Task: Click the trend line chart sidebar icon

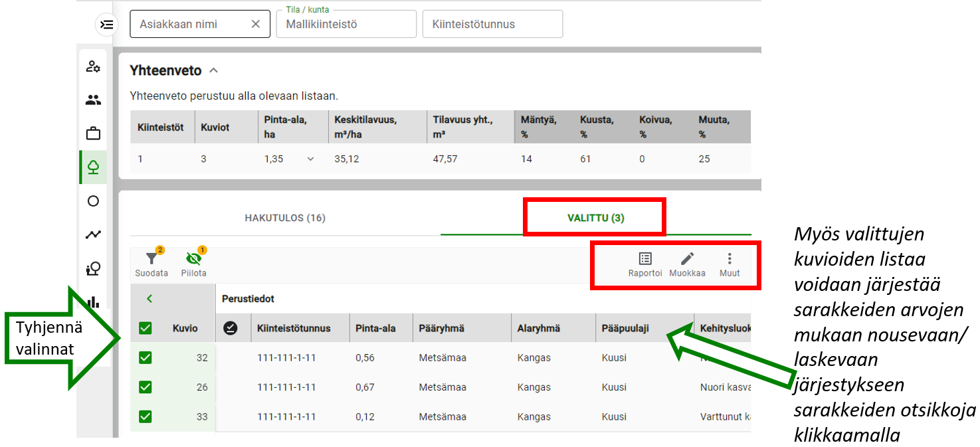Action: 94,234
